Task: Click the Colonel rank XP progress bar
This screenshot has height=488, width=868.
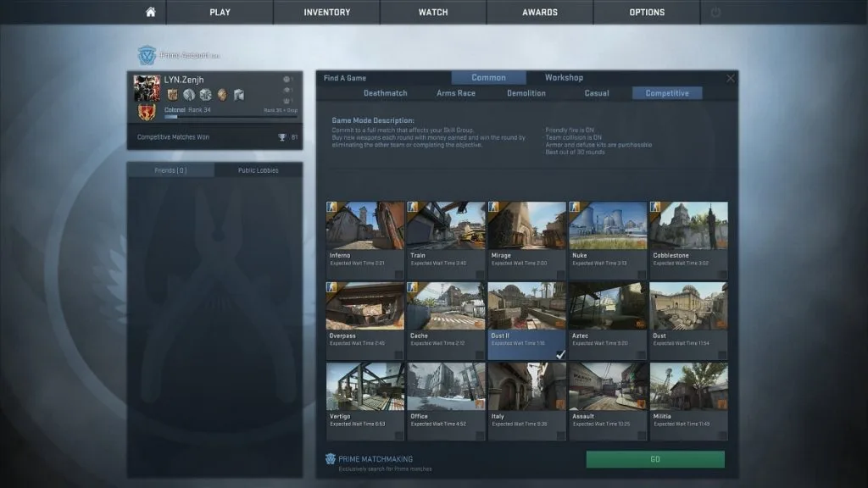Action: point(231,117)
